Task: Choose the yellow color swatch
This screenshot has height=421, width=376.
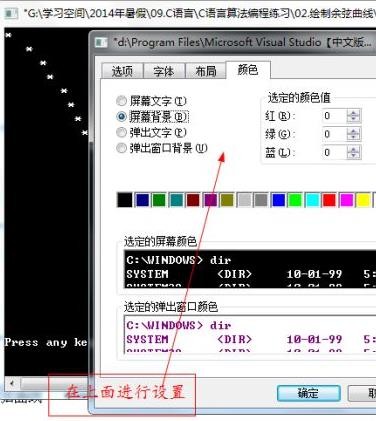Action: 363,200
